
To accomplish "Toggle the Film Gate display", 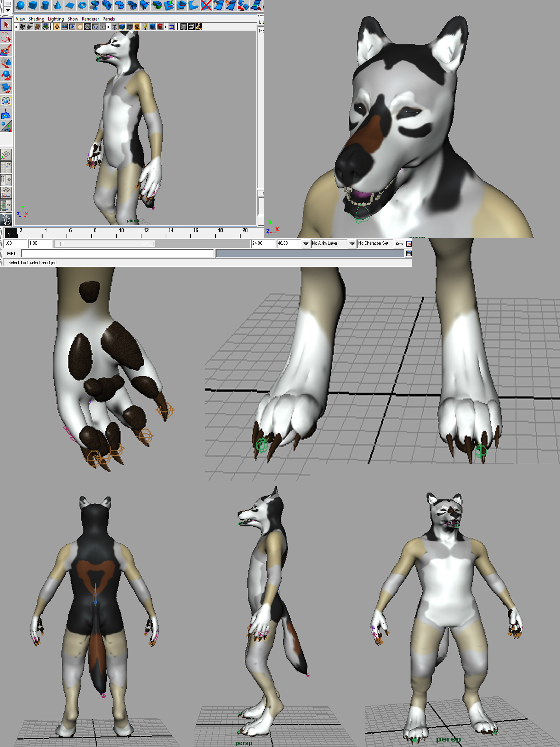I will coord(65,27).
